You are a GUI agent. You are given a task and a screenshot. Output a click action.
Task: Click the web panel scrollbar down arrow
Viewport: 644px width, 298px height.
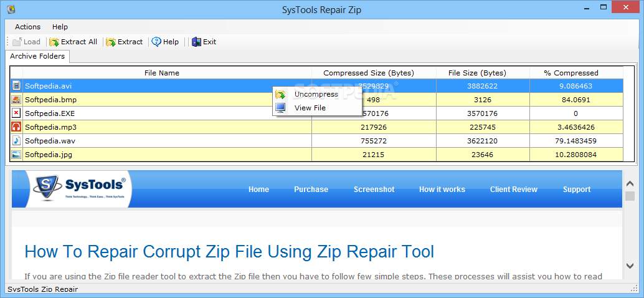click(630, 265)
